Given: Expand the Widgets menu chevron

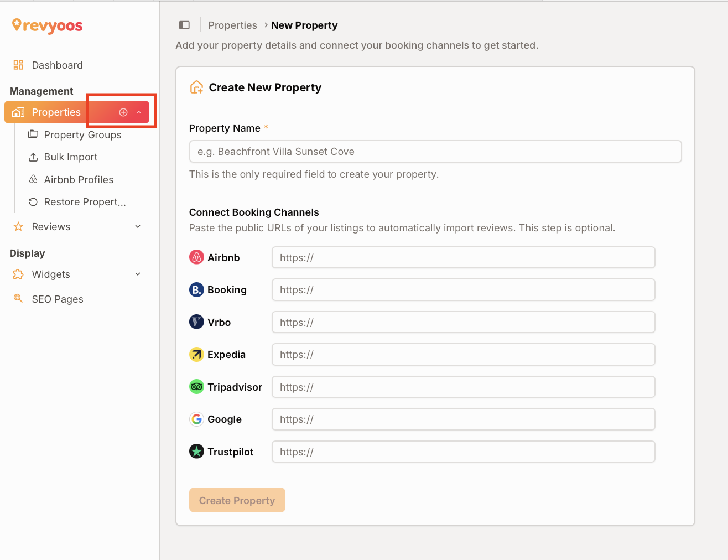Looking at the screenshot, I should tap(138, 274).
